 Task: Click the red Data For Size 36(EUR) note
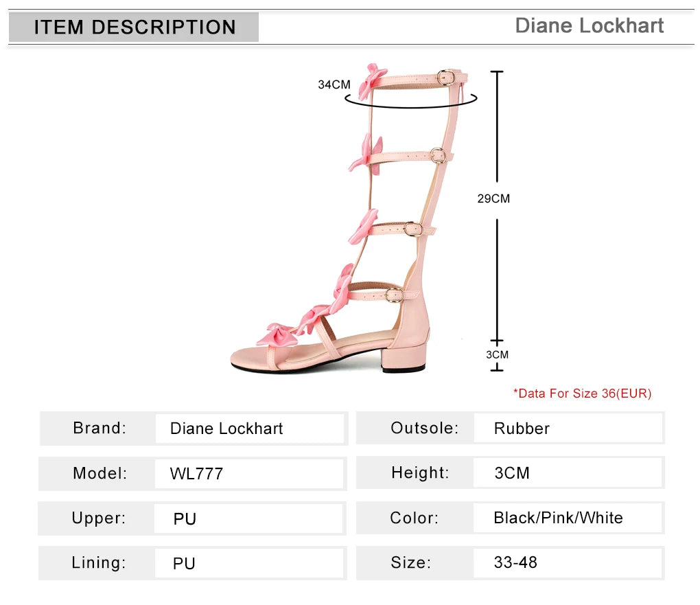pos(582,393)
